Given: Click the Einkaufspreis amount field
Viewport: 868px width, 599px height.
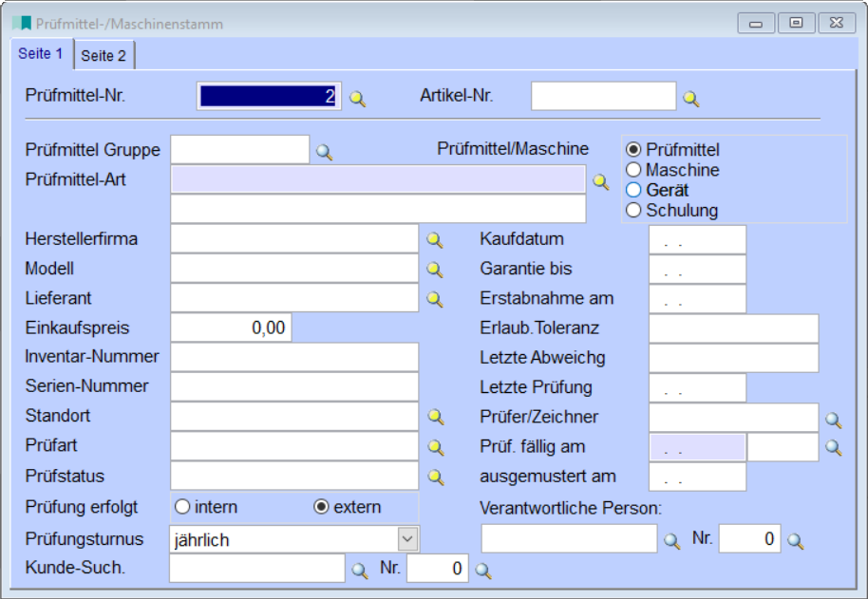Looking at the screenshot, I should click(x=231, y=328).
